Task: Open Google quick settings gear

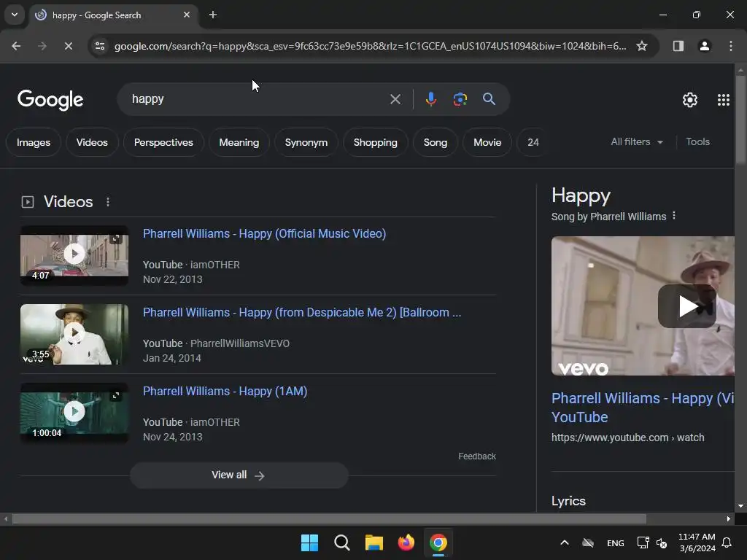Action: [689, 99]
